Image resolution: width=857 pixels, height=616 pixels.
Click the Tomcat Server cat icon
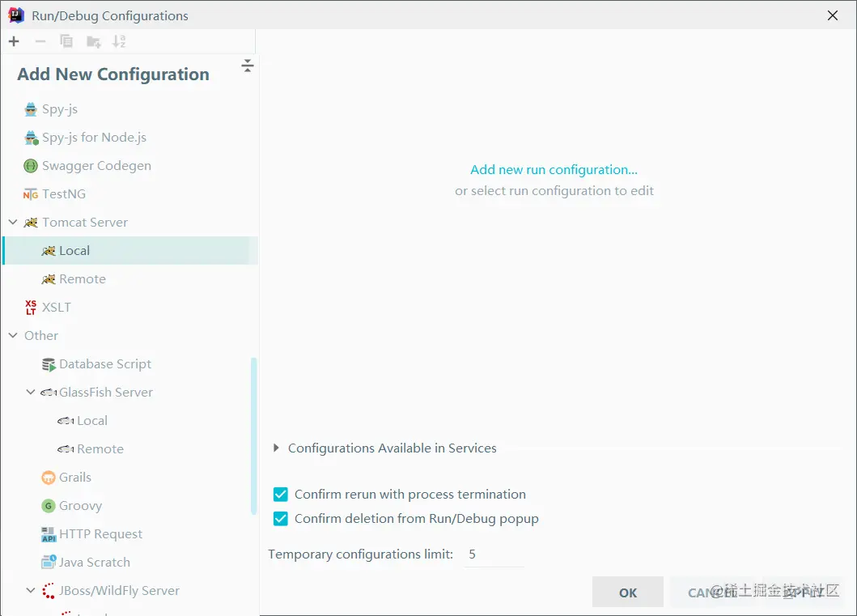tap(31, 223)
